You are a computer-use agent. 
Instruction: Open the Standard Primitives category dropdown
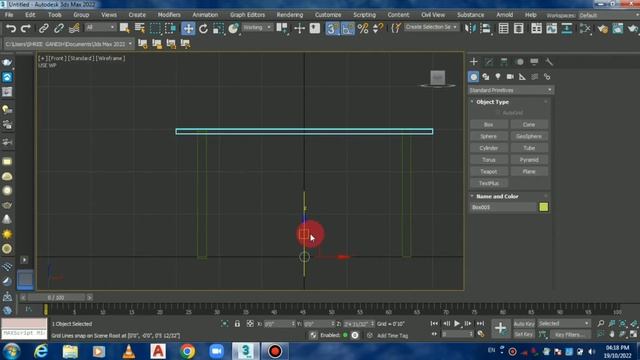coord(511,90)
